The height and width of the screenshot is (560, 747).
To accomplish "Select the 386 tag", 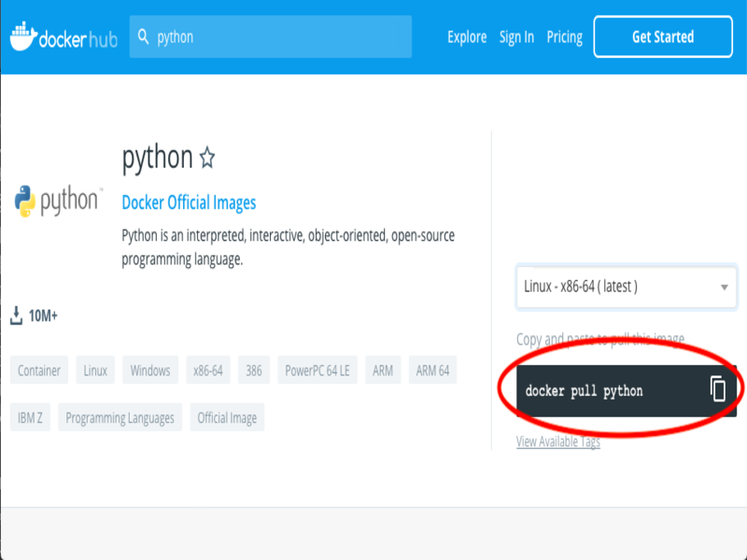I will pos(254,370).
